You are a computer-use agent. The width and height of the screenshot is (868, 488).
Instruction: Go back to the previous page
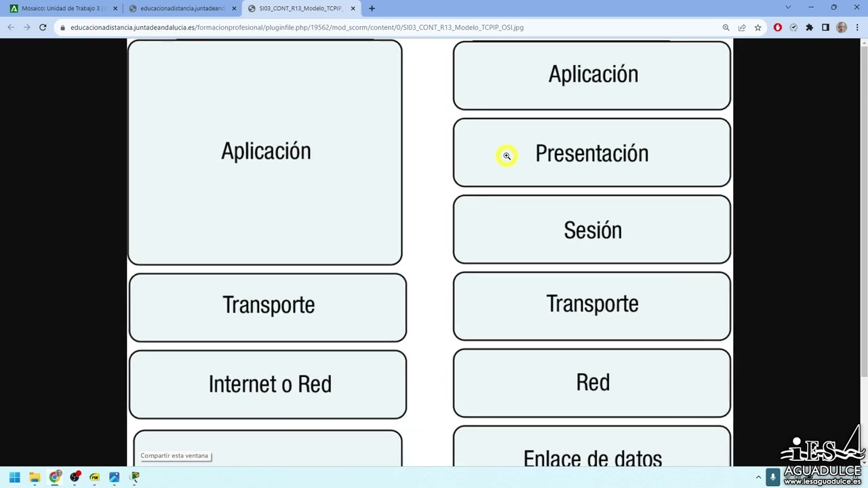11,27
